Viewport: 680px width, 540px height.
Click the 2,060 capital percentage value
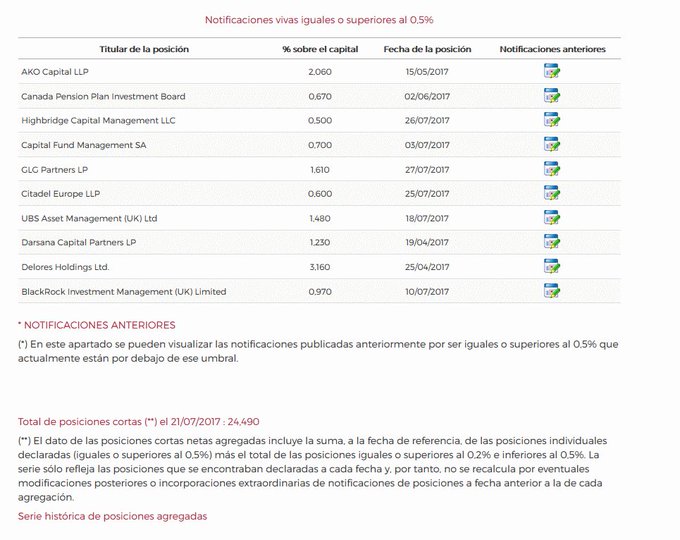click(320, 72)
